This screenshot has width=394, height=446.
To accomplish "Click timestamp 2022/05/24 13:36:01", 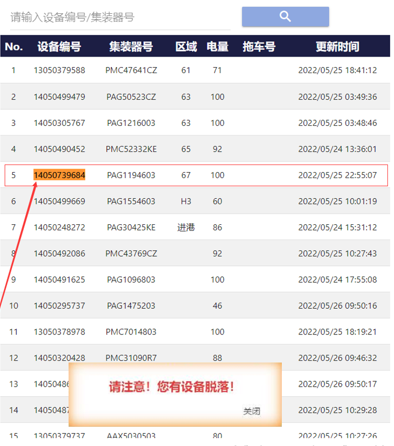I will [x=337, y=149].
